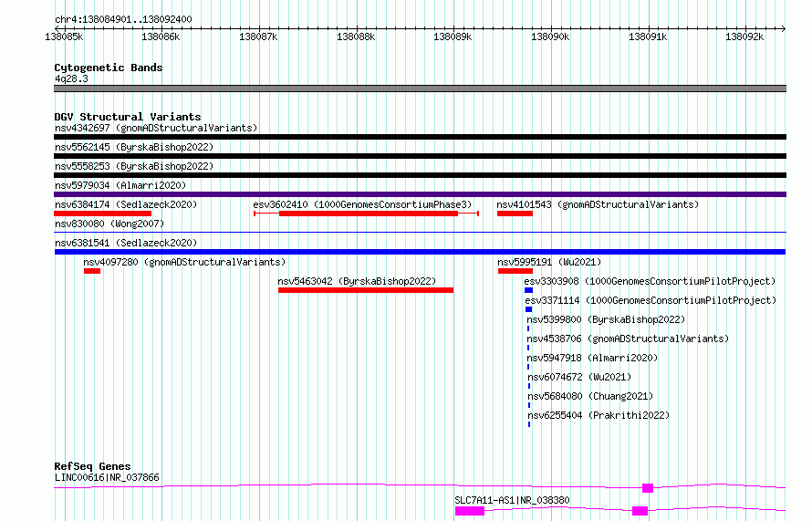Click the 4q28.3 band label
The height and width of the screenshot is (521, 812).
coord(71,78)
